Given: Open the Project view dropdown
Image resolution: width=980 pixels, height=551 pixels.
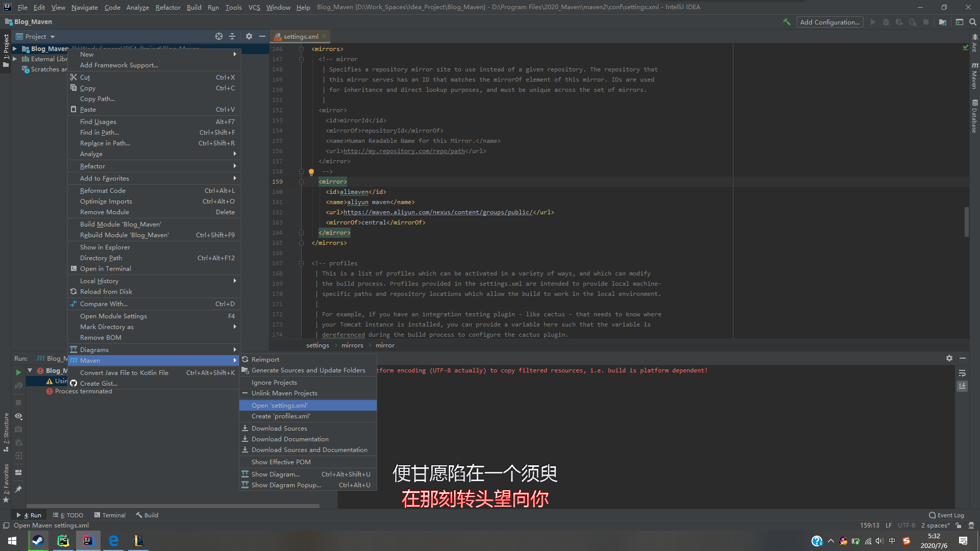Looking at the screenshot, I should [36, 36].
